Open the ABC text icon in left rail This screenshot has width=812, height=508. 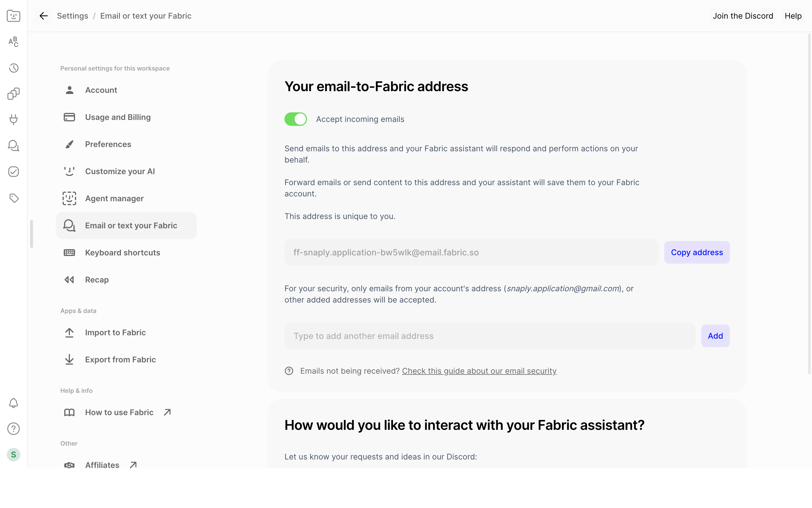14,42
